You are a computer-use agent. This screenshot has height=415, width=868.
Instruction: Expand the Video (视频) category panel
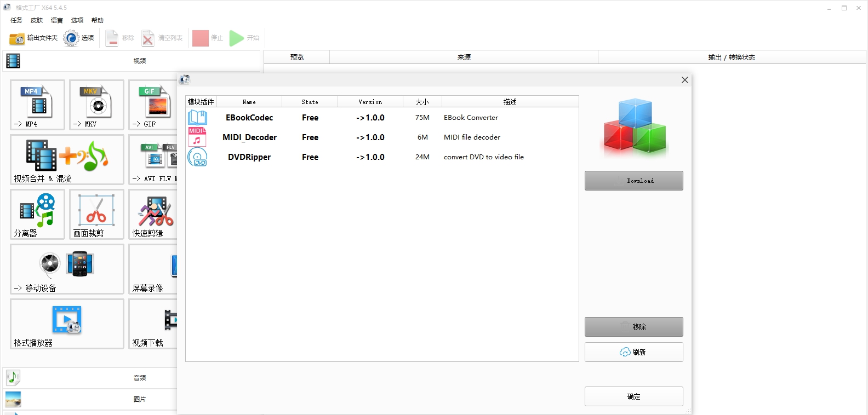[132, 61]
